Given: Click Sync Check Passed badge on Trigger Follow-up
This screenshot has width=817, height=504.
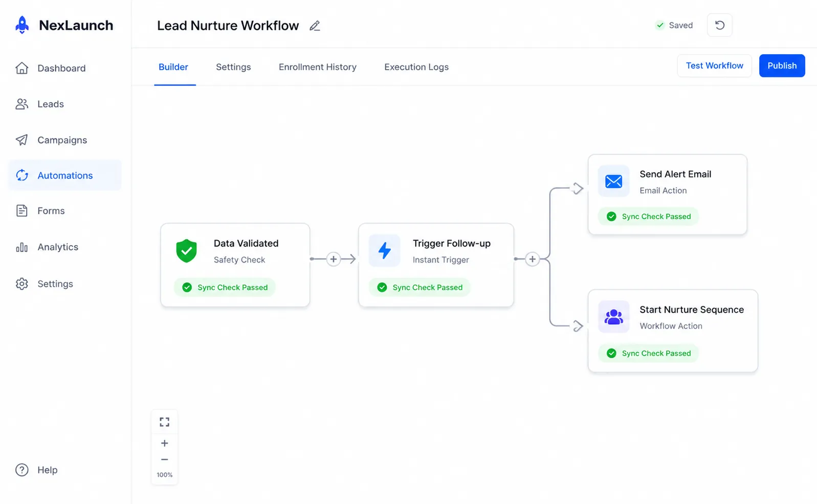Looking at the screenshot, I should [x=419, y=287].
